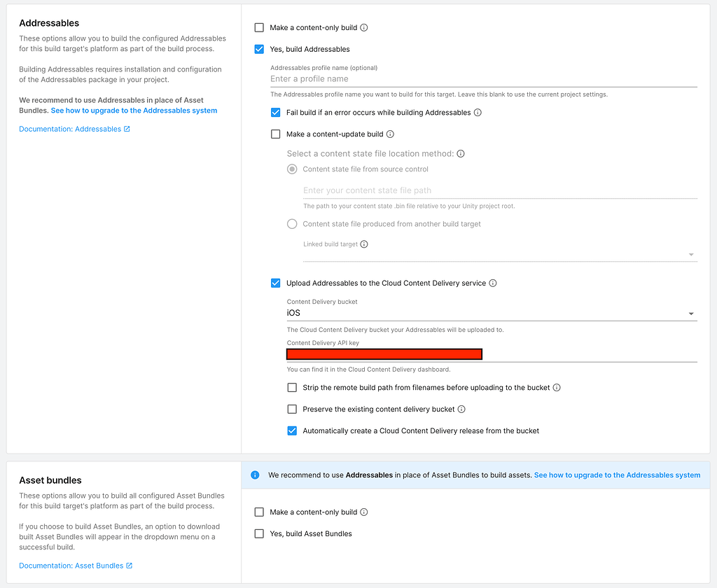Open the Content Delivery bucket dropdown
Screen dimensions: 717x588
click(x=492, y=314)
